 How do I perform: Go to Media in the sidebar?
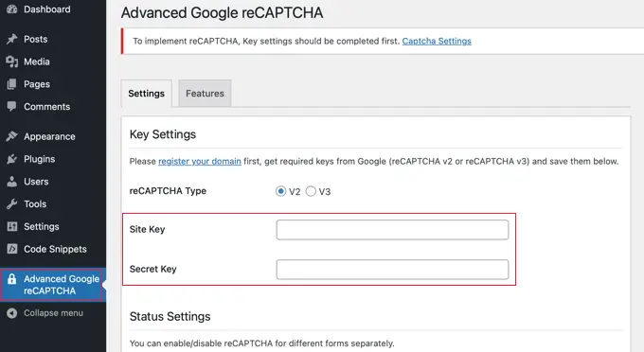pos(37,62)
